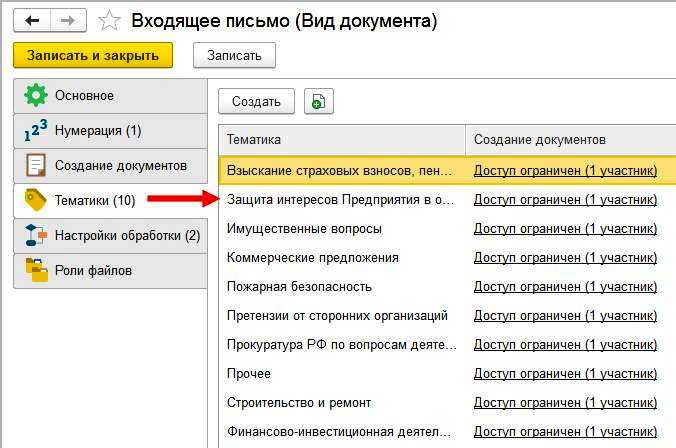The height and width of the screenshot is (448, 676).
Task: Open access link for Имущественные вопросы row
Action: pos(565,229)
